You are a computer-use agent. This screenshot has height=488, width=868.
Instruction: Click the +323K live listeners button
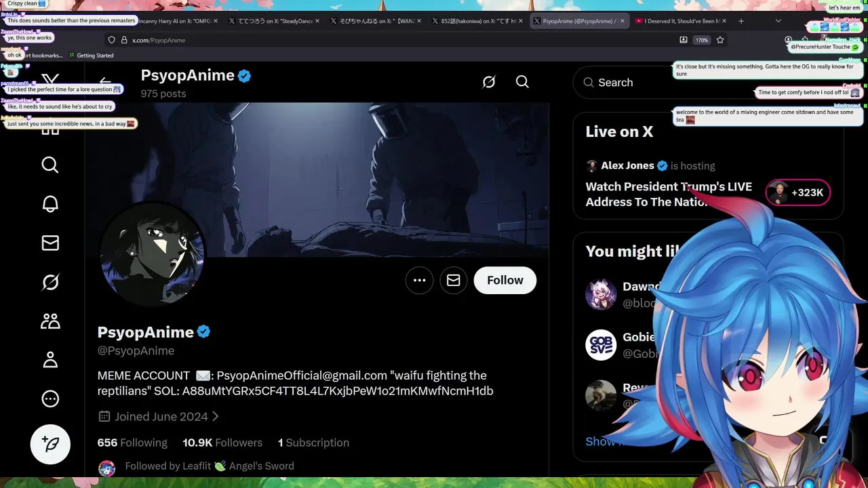click(x=797, y=192)
